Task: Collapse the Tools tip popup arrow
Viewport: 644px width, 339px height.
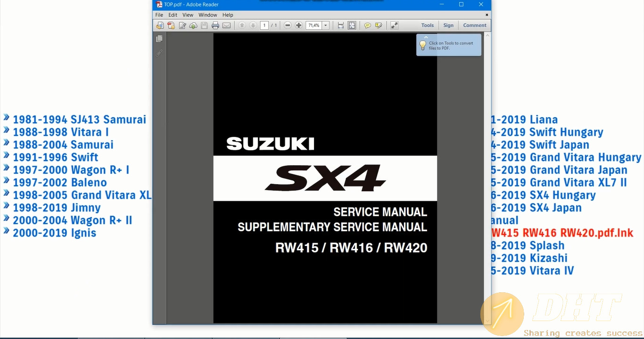Action: [x=426, y=37]
